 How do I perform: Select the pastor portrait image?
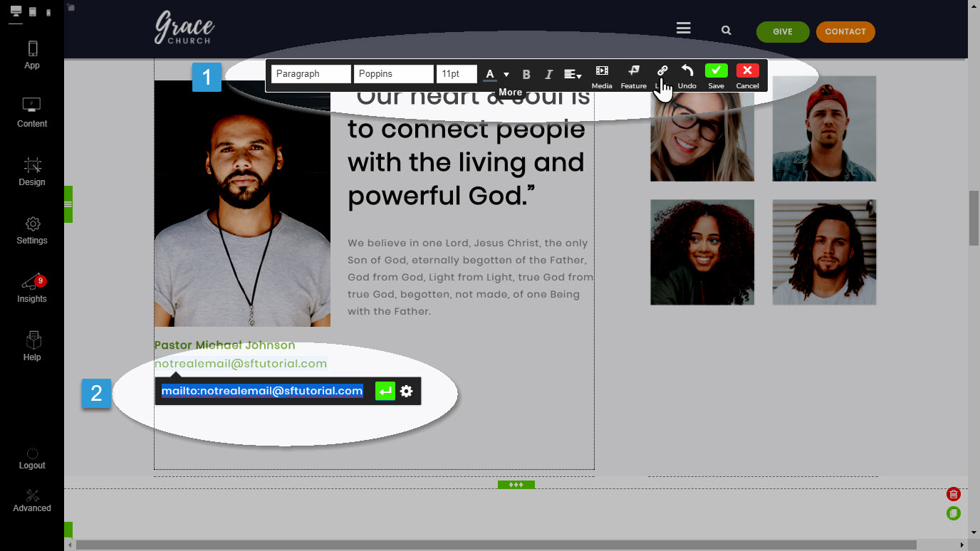click(242, 203)
